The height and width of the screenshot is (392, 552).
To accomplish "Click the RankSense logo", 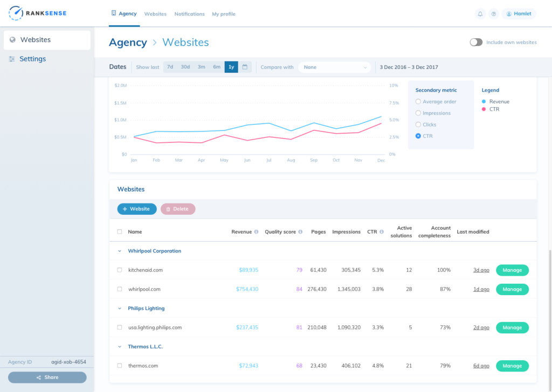I will (38, 13).
